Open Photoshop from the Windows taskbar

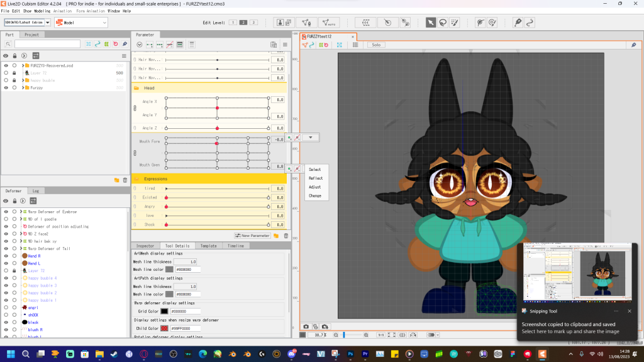click(x=350, y=354)
